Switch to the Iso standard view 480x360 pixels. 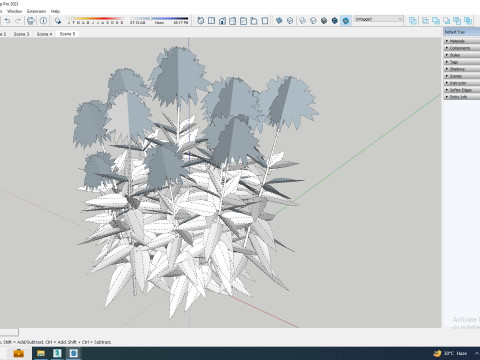(x=201, y=21)
